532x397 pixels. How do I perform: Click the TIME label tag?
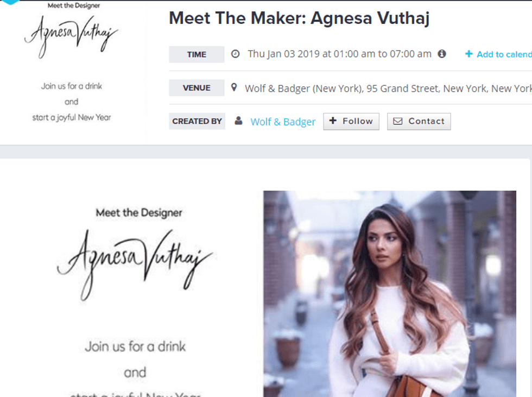click(197, 54)
